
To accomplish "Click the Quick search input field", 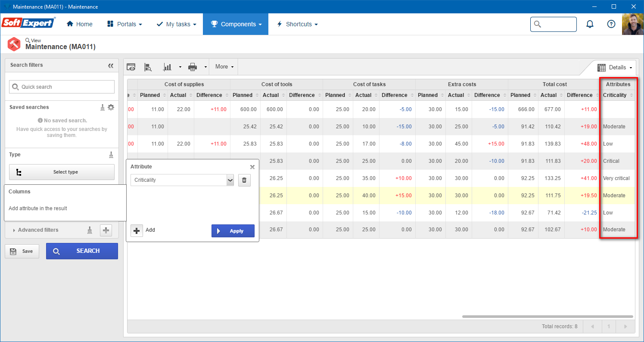I will (62, 87).
